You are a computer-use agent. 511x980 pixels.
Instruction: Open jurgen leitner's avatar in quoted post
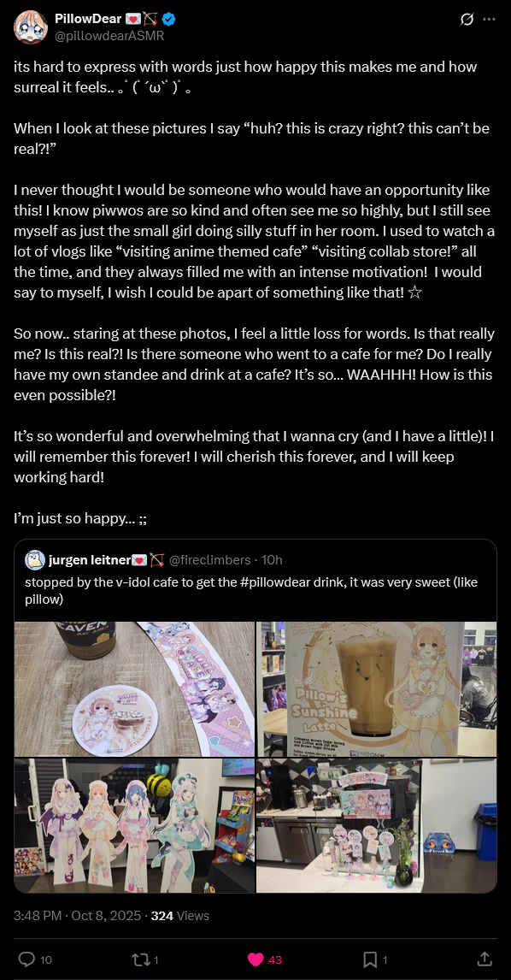pyautogui.click(x=34, y=559)
